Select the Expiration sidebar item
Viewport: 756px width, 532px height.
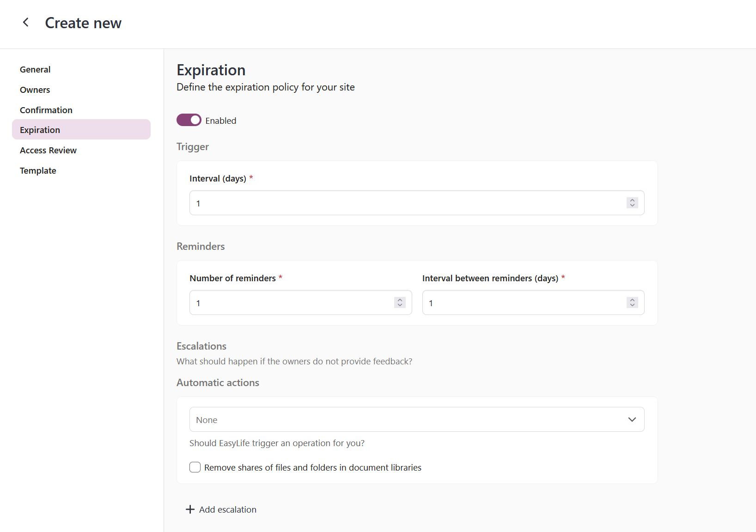tap(40, 130)
